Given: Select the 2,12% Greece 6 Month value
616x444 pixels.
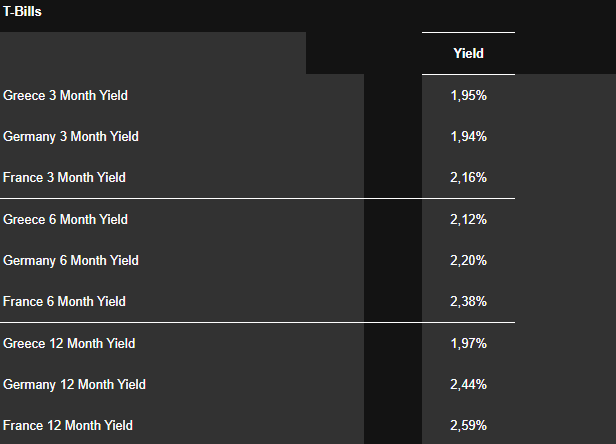Looking at the screenshot, I should 468,219.
